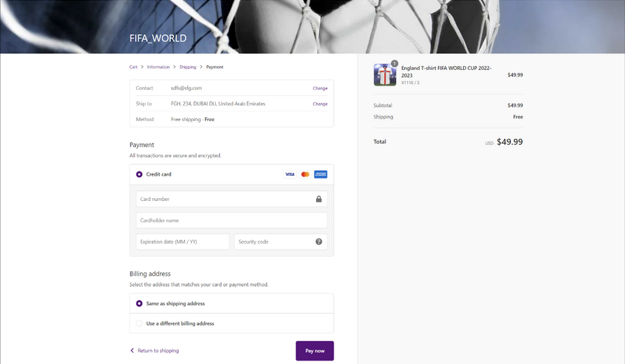Select the Credit card radio button
625x364 pixels.
tap(139, 174)
